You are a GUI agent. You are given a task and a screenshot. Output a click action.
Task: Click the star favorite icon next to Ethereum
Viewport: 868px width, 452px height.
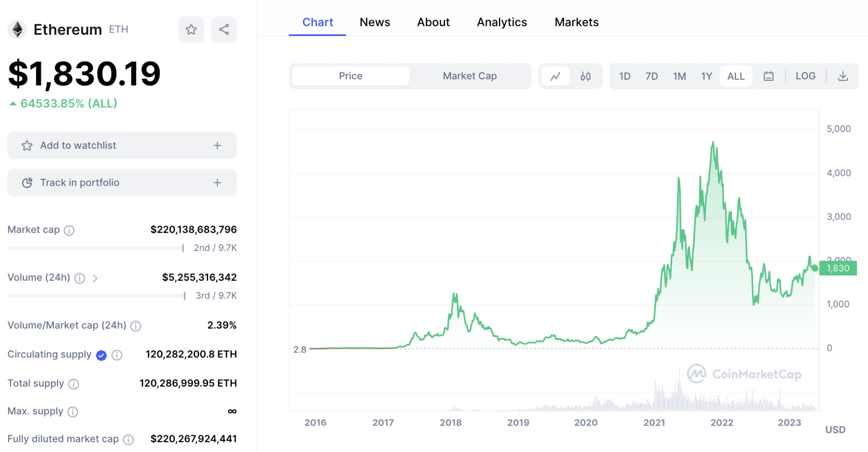click(191, 29)
